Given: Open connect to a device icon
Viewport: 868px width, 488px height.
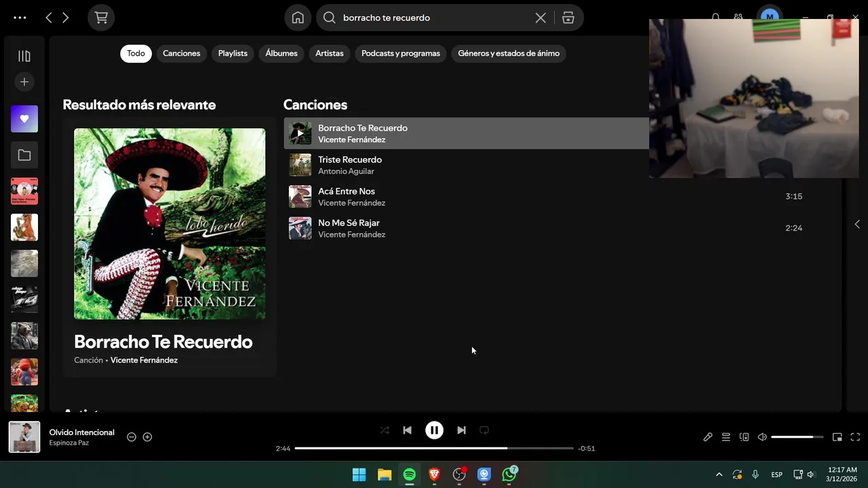Looking at the screenshot, I should coord(744,437).
